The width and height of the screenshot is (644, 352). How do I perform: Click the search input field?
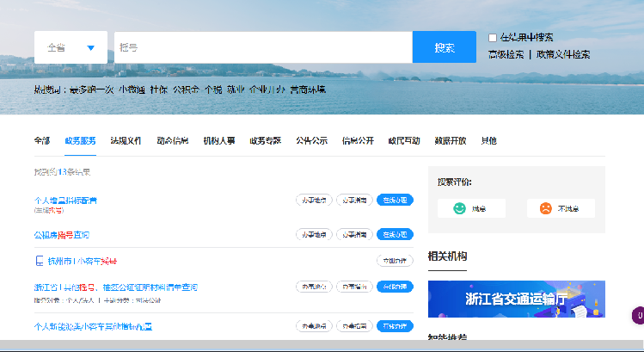tap(263, 47)
